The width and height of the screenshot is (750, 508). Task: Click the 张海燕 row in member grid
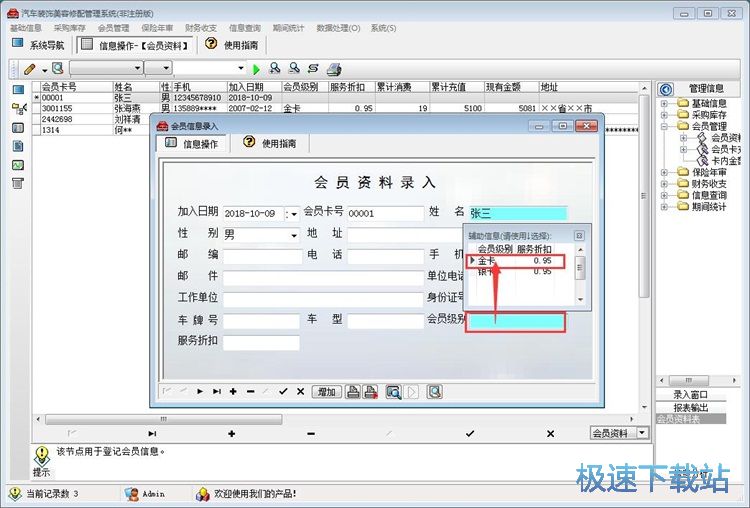(x=335, y=109)
